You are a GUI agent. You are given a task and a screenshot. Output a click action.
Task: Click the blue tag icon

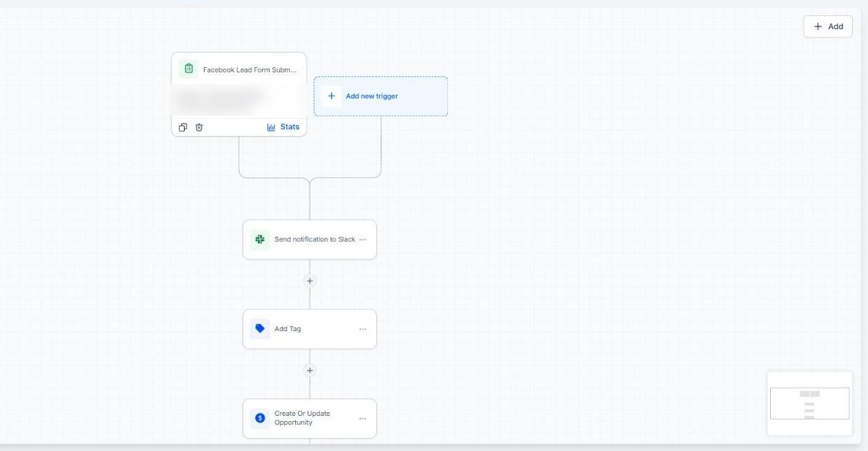(259, 328)
